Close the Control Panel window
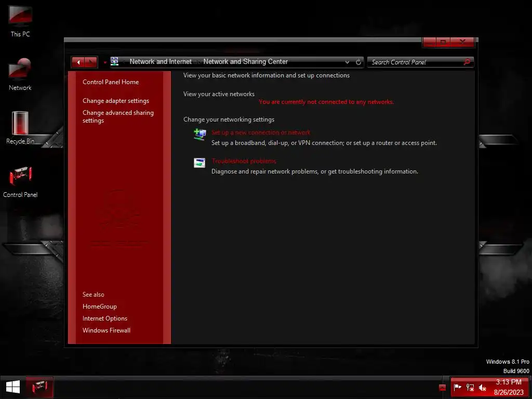The image size is (532, 399). coord(462,42)
